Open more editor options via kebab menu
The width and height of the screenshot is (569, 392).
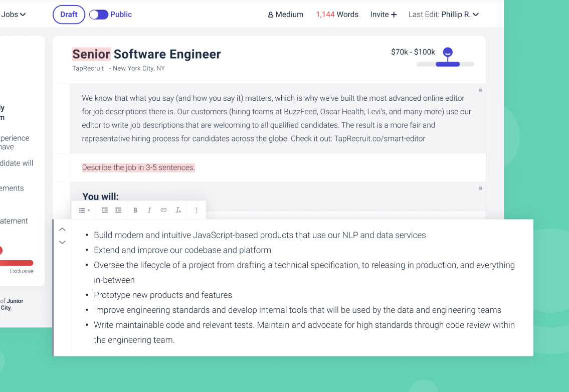(x=197, y=210)
